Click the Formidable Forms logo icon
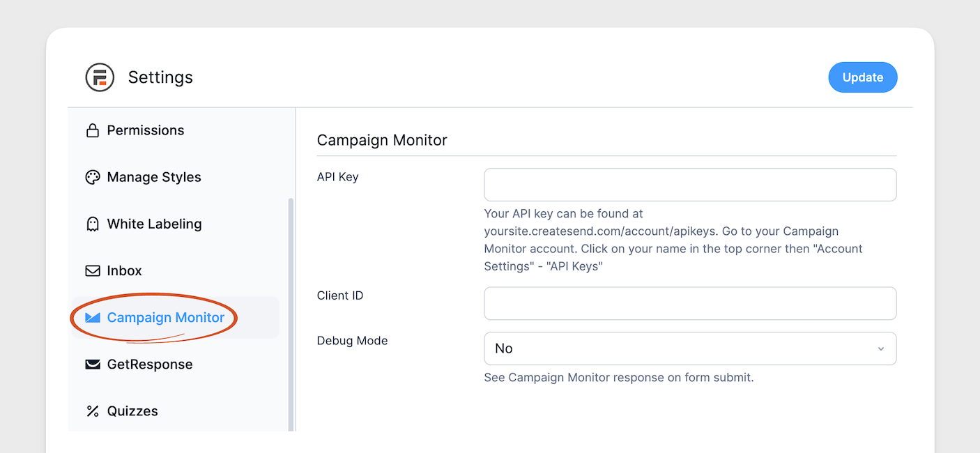 click(x=100, y=77)
